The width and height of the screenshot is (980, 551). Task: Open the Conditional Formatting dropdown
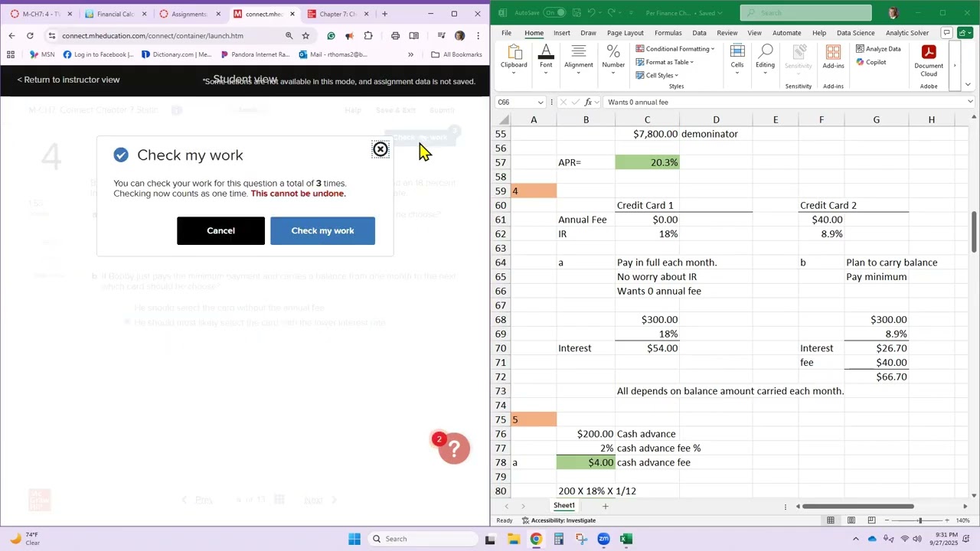click(675, 49)
